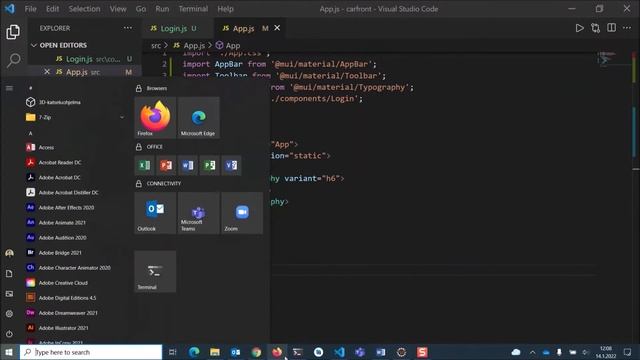Open the Run menu
Screen dimensions: 640x360
[x=162, y=9]
